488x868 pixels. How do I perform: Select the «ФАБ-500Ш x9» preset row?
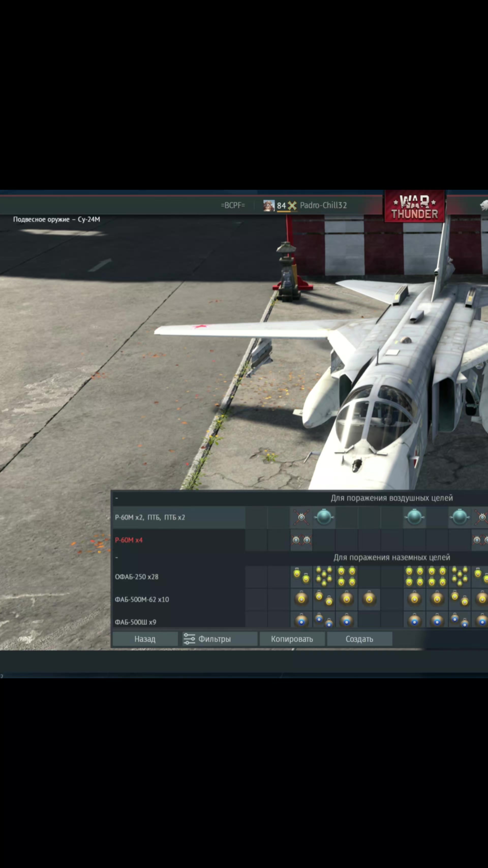pyautogui.click(x=179, y=620)
